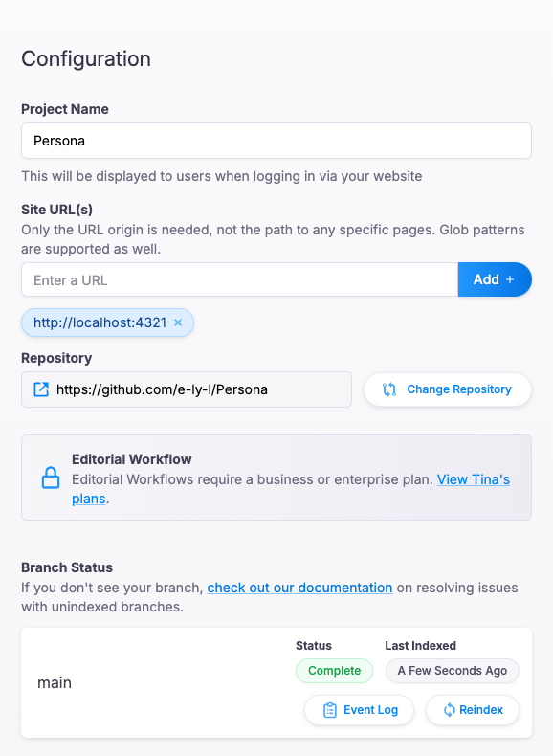Add the site URL with Add button
Viewport: 553px width, 756px height.
(495, 279)
